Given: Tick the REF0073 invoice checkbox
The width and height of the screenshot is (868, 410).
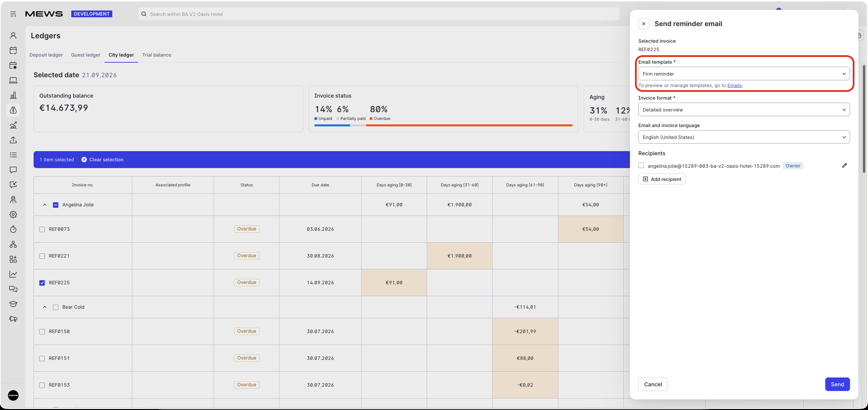Looking at the screenshot, I should 42,229.
